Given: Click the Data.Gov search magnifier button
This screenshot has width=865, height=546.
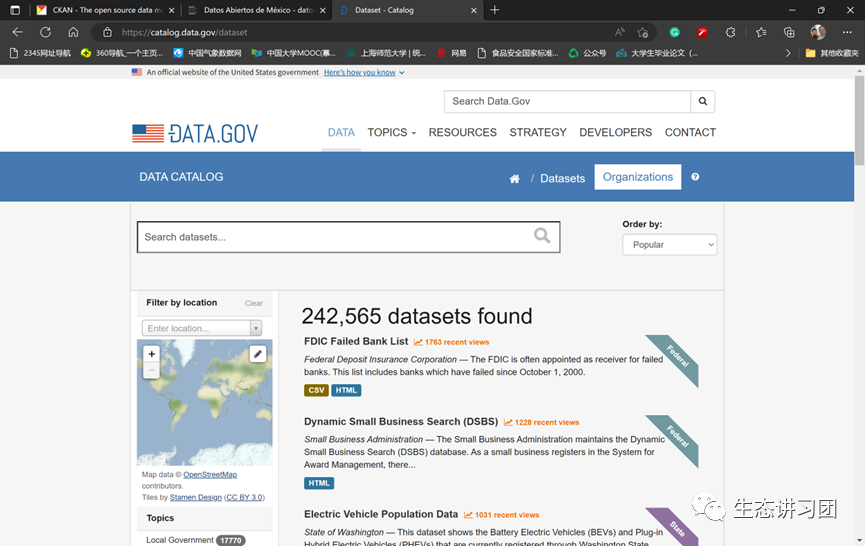Looking at the screenshot, I should point(703,101).
